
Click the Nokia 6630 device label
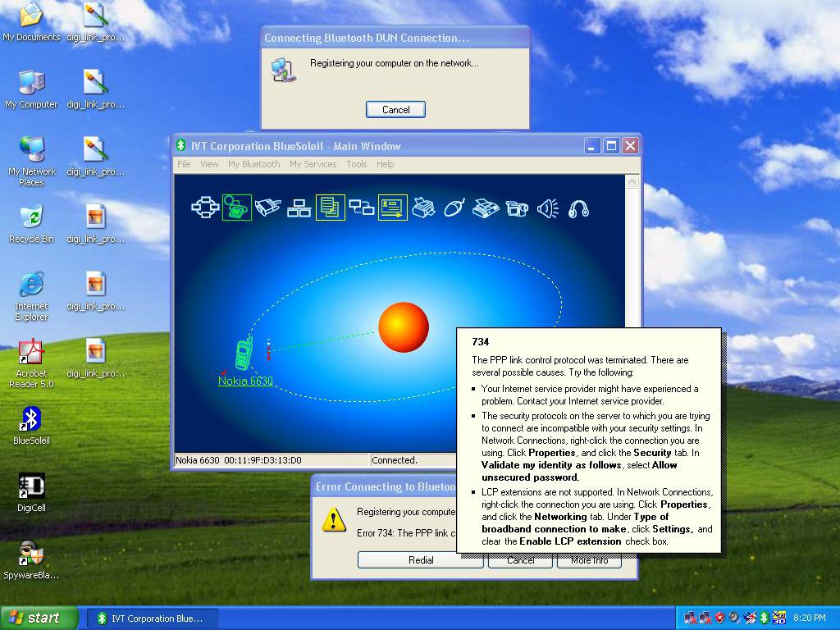[245, 381]
